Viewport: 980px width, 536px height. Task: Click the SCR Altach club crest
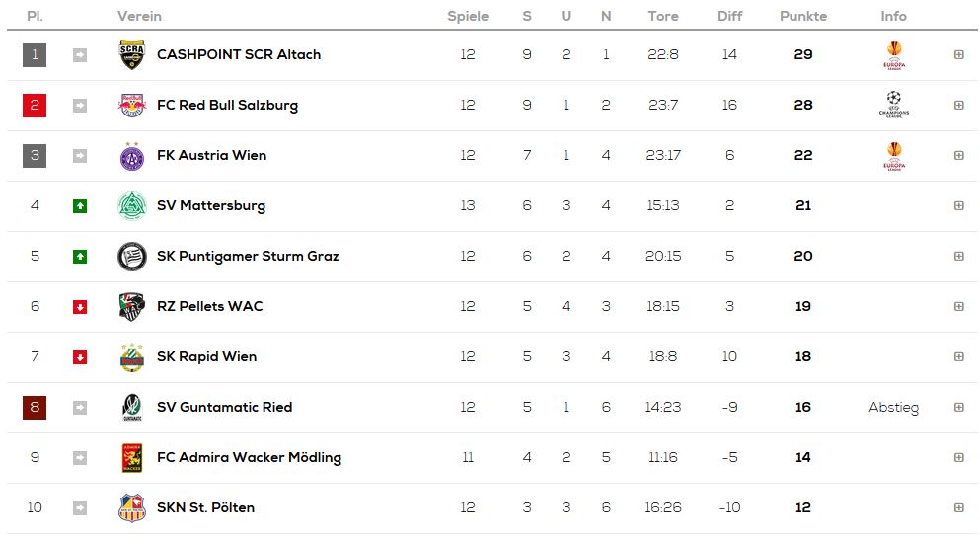(132, 55)
